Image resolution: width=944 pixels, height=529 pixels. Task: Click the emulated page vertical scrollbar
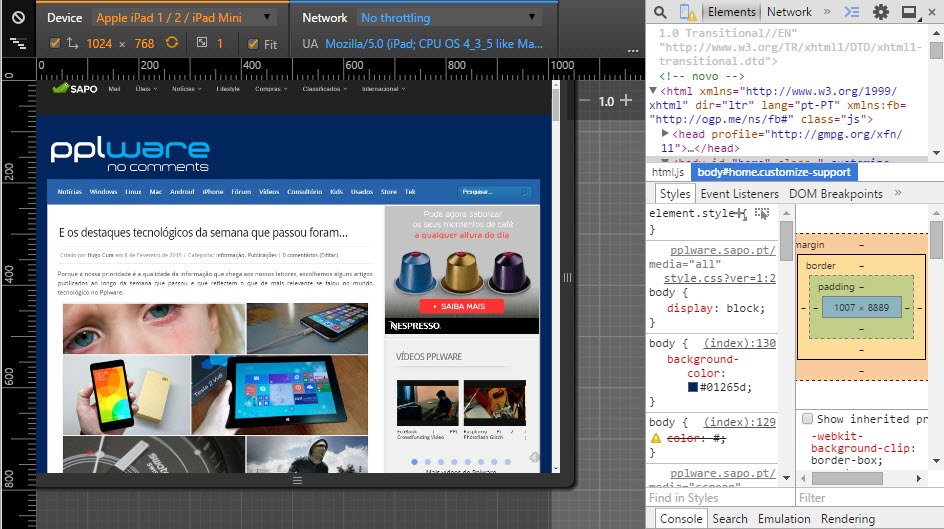click(x=556, y=104)
